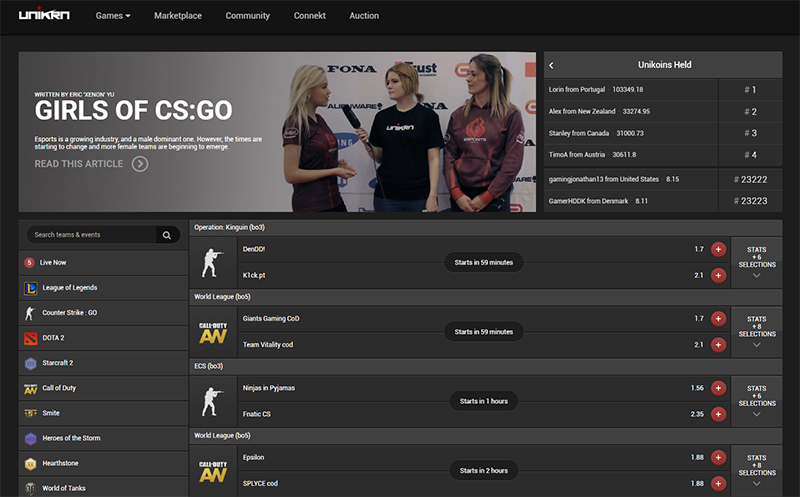Select Lorin from Portugal leaderboard row
Viewport: 800px width, 497px height.
coord(663,89)
